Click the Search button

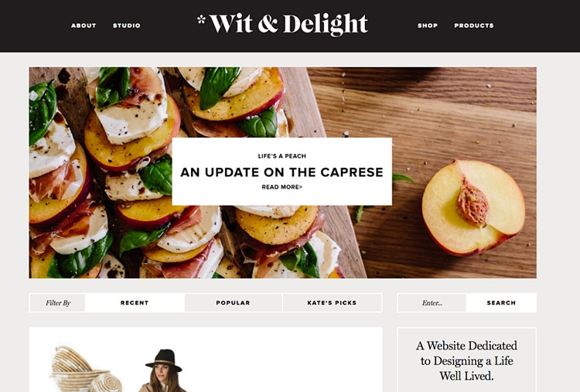[501, 303]
